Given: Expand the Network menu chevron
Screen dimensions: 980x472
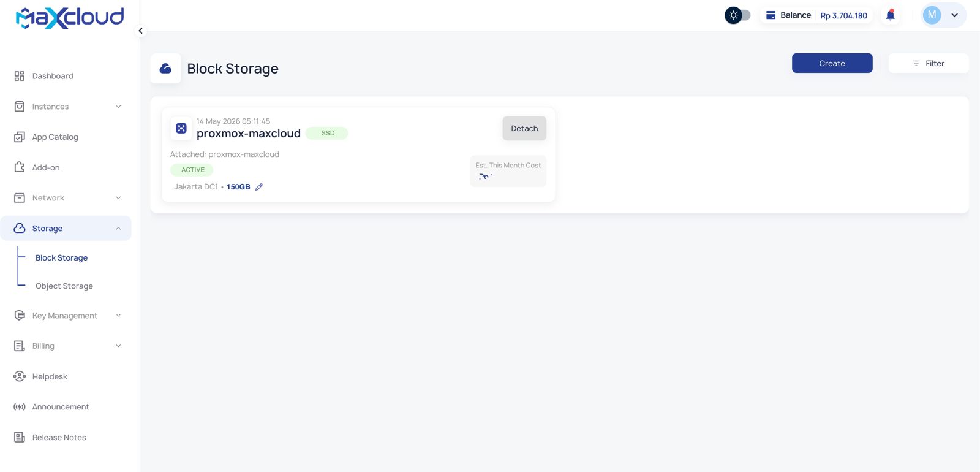Looking at the screenshot, I should (x=118, y=198).
